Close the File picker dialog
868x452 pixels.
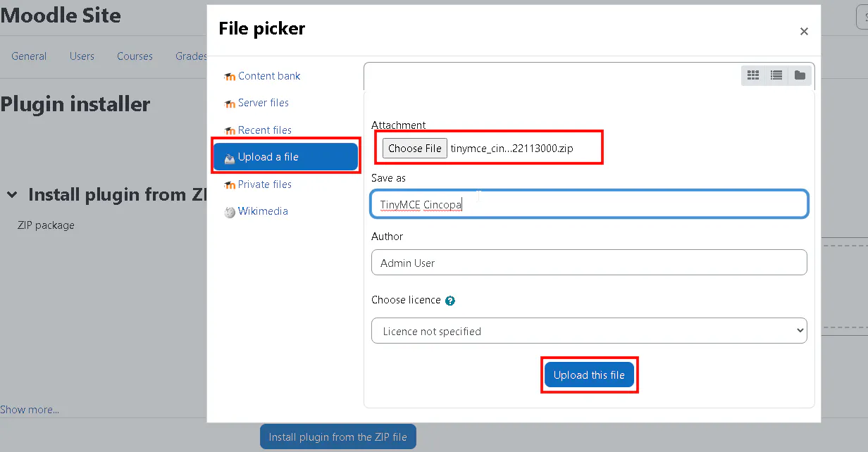[804, 31]
